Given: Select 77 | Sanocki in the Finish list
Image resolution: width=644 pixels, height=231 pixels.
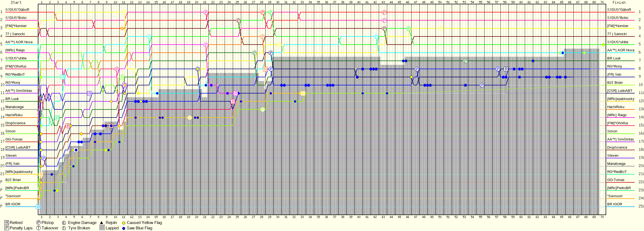Looking at the screenshot, I should pyautogui.click(x=617, y=34).
